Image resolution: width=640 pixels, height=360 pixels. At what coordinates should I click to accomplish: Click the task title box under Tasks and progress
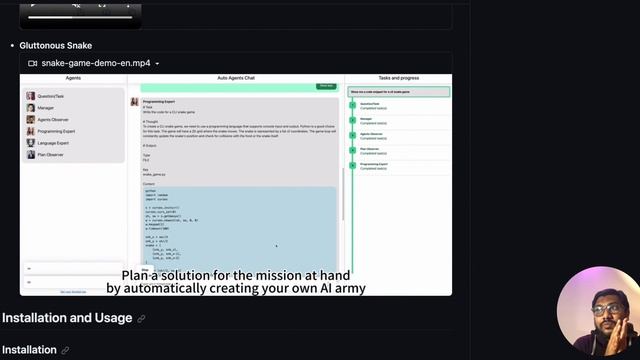click(x=399, y=92)
